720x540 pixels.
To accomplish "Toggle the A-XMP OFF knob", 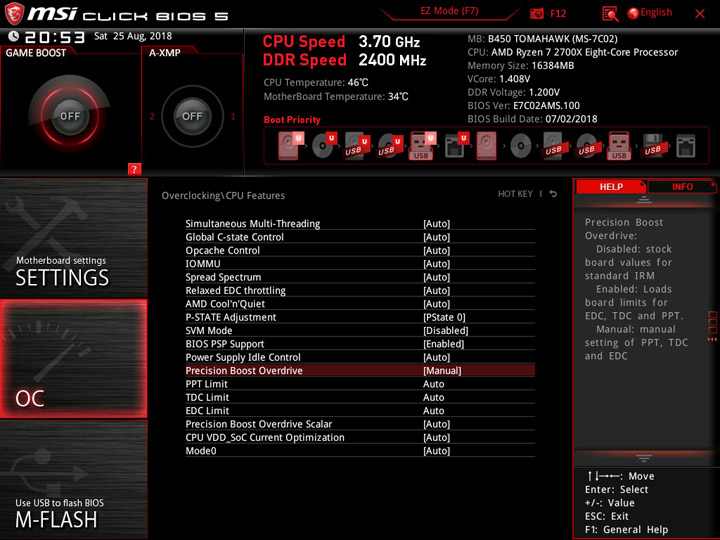I will [192, 116].
